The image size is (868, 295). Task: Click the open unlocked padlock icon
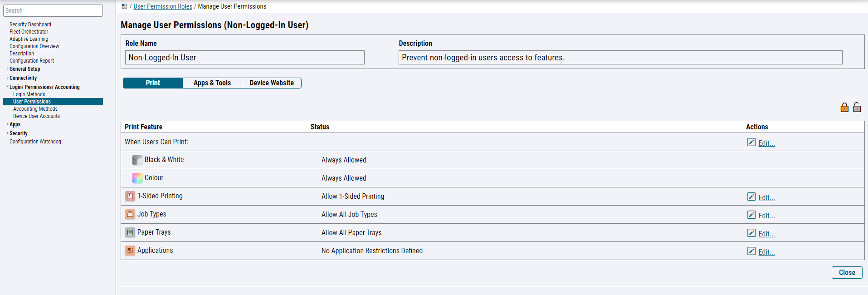[x=857, y=108]
